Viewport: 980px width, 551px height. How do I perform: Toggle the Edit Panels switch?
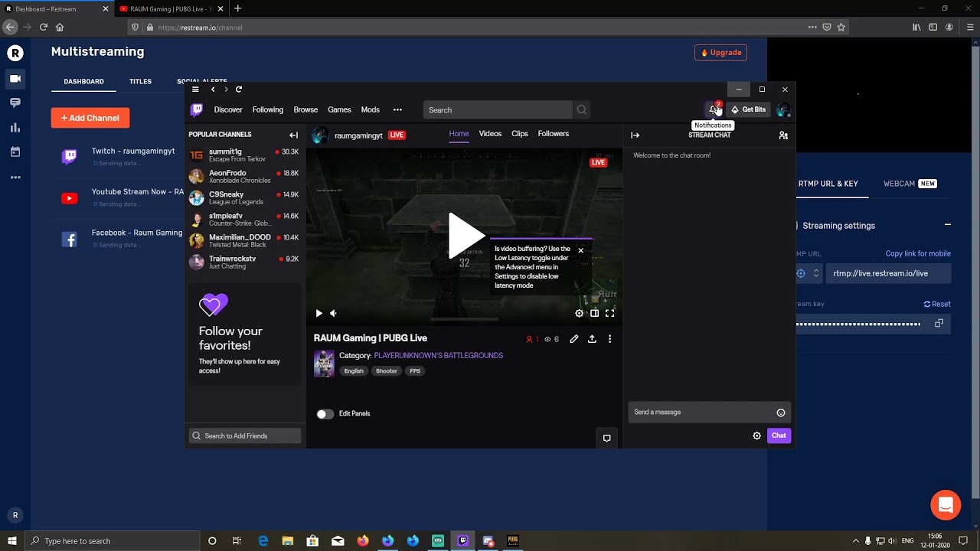click(x=325, y=414)
